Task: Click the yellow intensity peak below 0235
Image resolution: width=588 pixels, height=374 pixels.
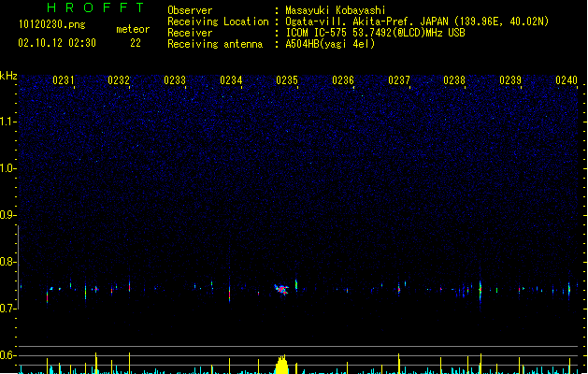Action: click(281, 365)
